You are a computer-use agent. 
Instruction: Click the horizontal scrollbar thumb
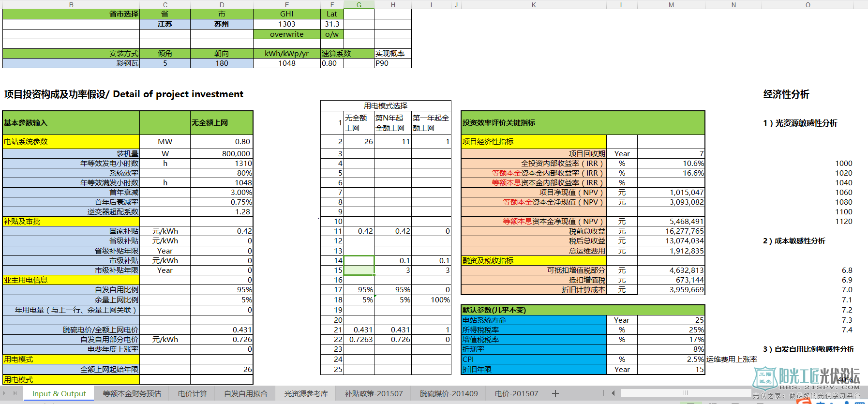[x=686, y=393]
